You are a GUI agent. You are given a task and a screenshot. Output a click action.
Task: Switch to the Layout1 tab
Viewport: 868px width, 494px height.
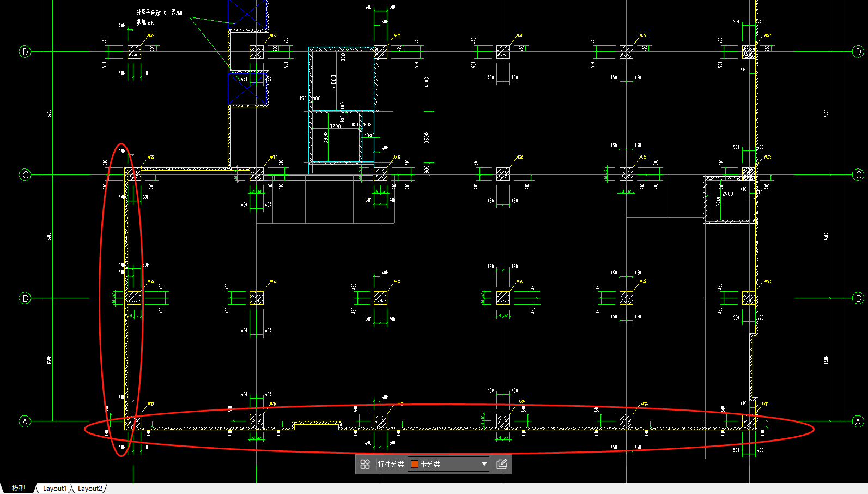click(54, 489)
